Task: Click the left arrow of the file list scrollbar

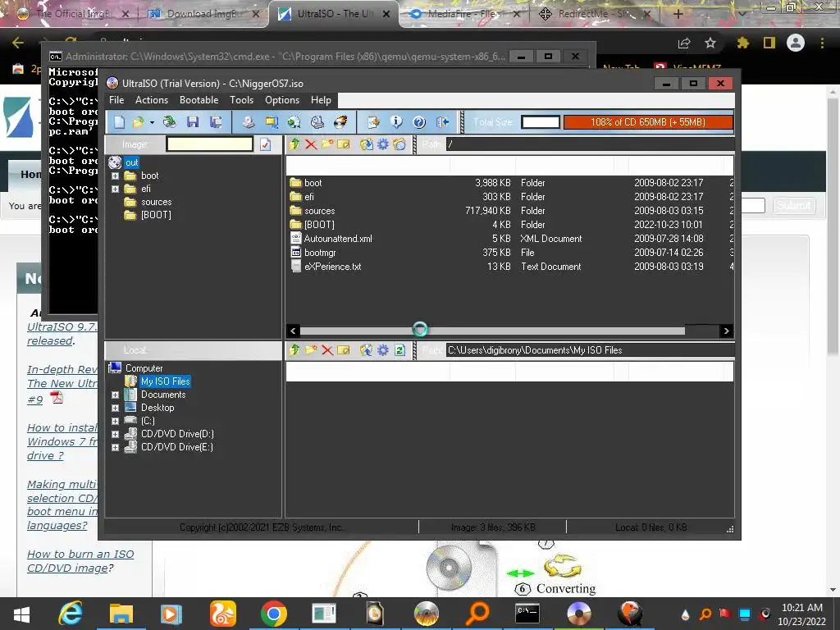Action: tap(293, 331)
